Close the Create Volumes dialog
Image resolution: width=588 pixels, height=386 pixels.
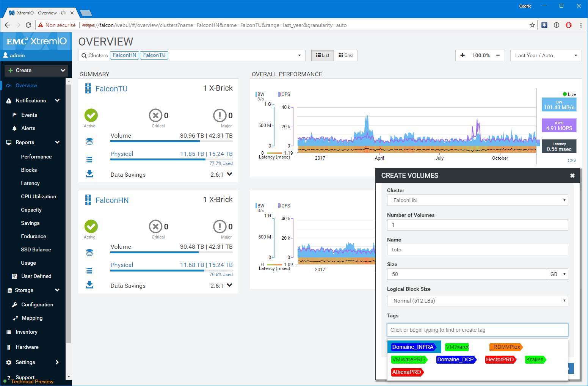pyautogui.click(x=572, y=176)
